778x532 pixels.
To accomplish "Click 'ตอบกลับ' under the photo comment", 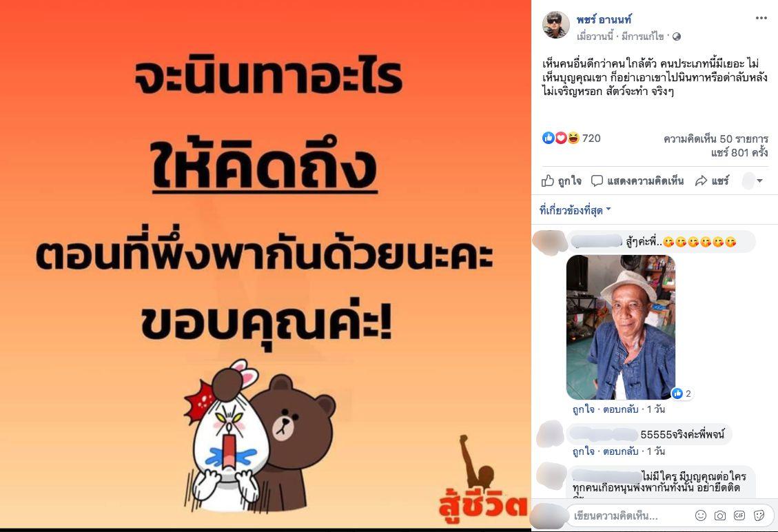I will (x=620, y=409).
